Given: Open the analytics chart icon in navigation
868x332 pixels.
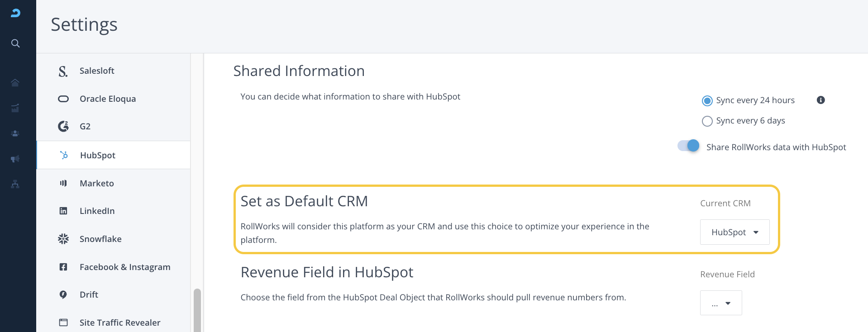Looking at the screenshot, I should (15, 108).
